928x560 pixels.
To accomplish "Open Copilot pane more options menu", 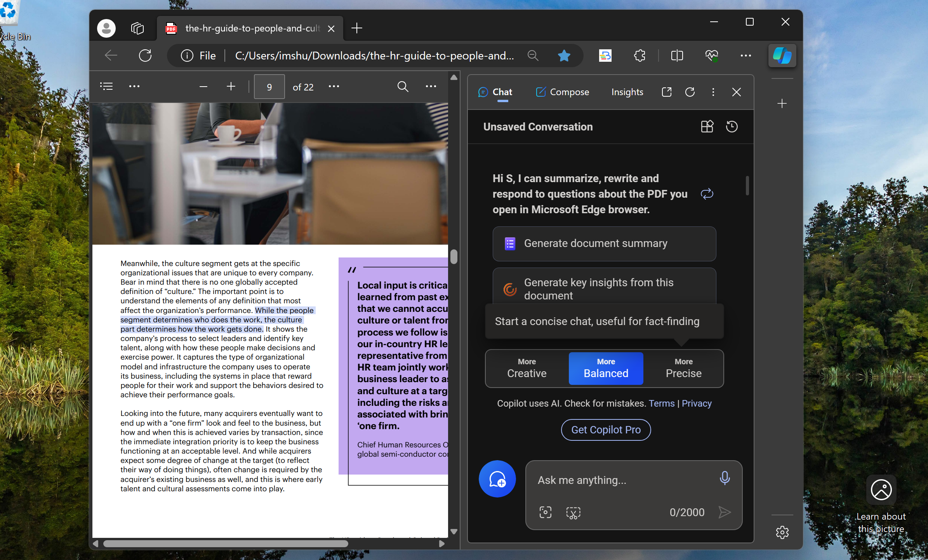I will (713, 92).
